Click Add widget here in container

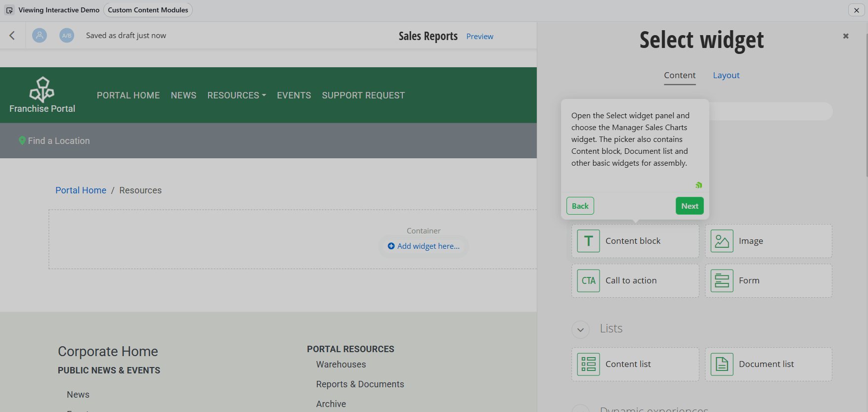[x=424, y=246]
